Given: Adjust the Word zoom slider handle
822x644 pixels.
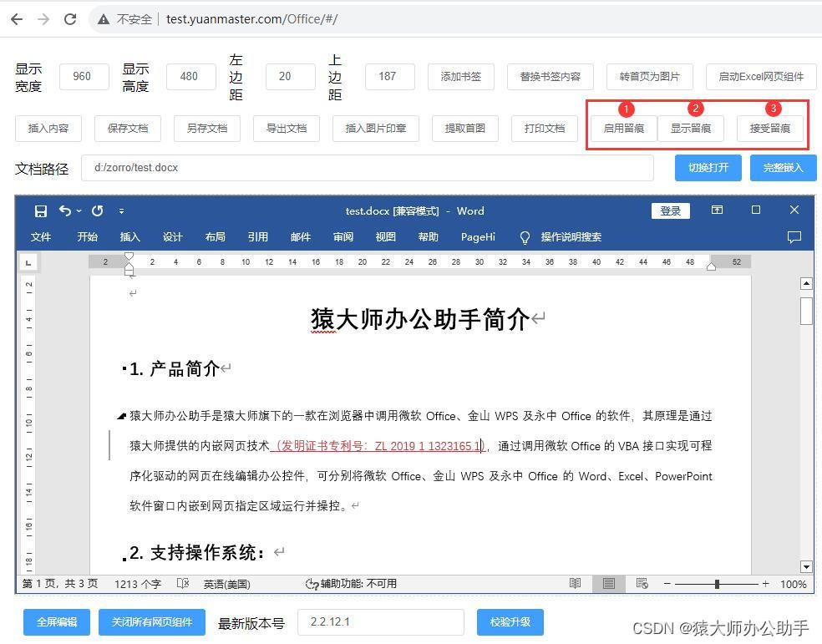Looking at the screenshot, I should coord(717,584).
